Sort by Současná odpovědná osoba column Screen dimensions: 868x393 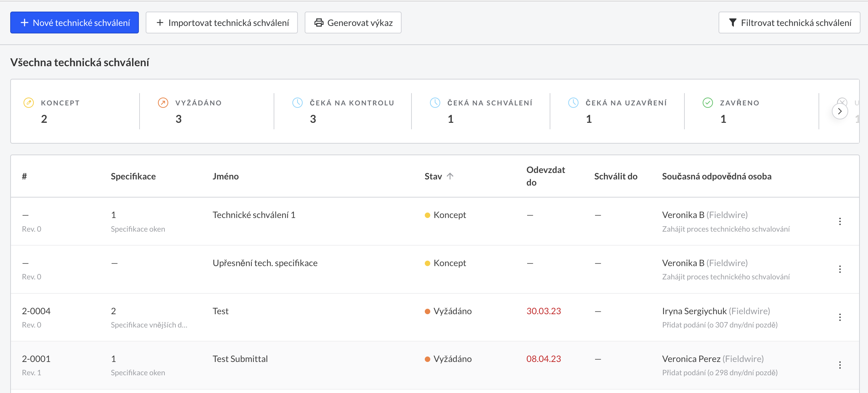[x=717, y=176]
